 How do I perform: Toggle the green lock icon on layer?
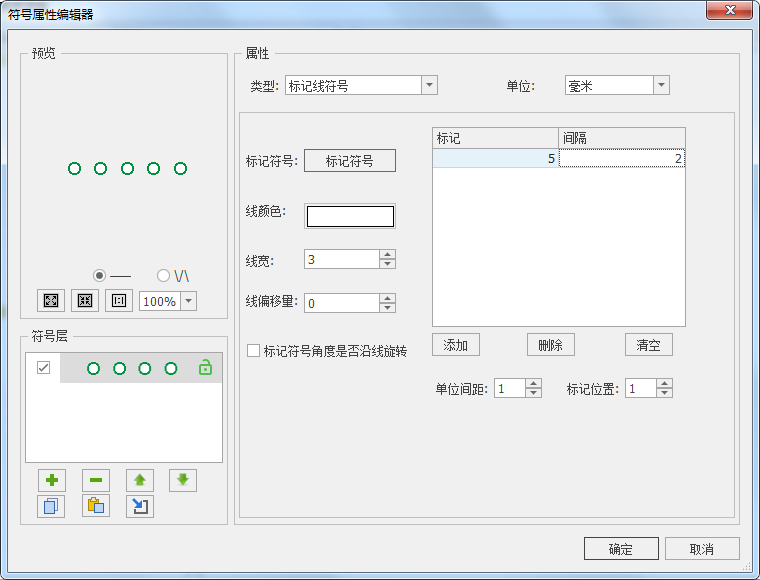[x=205, y=368]
